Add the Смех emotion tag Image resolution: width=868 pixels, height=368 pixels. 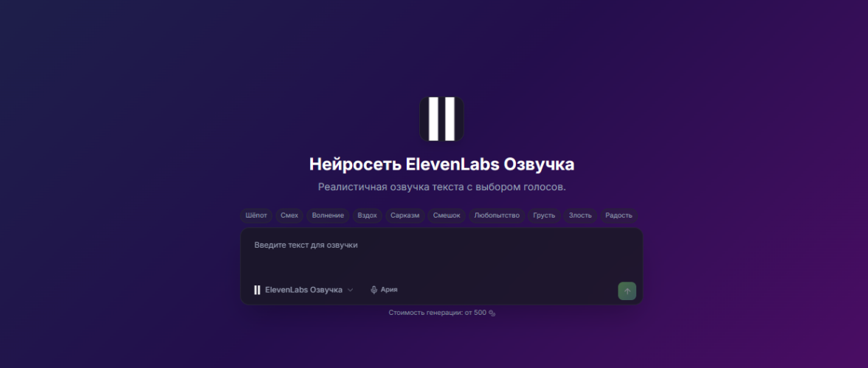289,215
